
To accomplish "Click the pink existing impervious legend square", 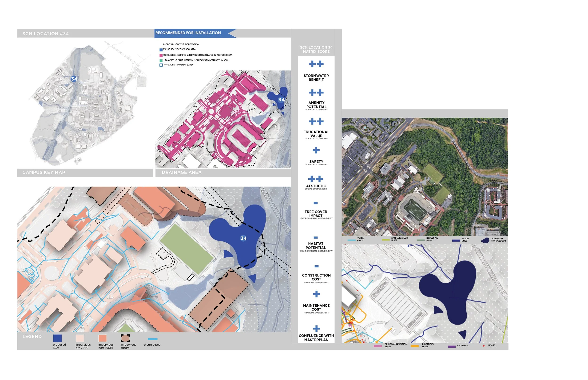I will 161,55.
